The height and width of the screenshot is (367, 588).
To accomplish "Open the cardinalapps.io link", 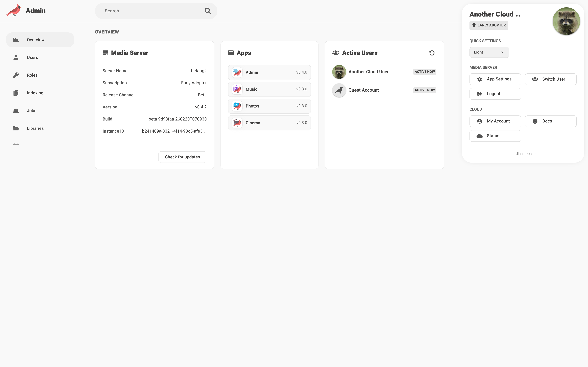I will 523,154.
